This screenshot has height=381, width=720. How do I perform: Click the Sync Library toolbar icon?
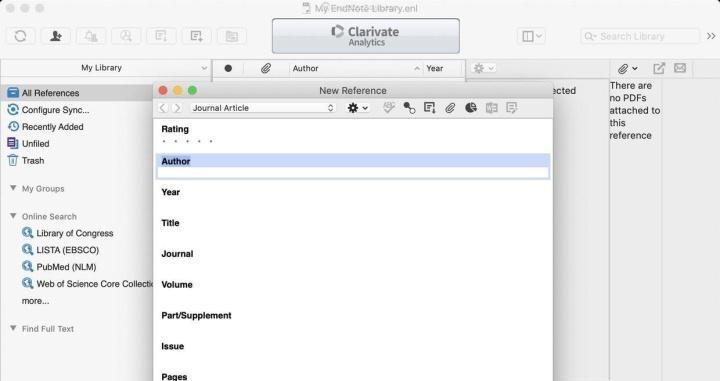tap(20, 36)
